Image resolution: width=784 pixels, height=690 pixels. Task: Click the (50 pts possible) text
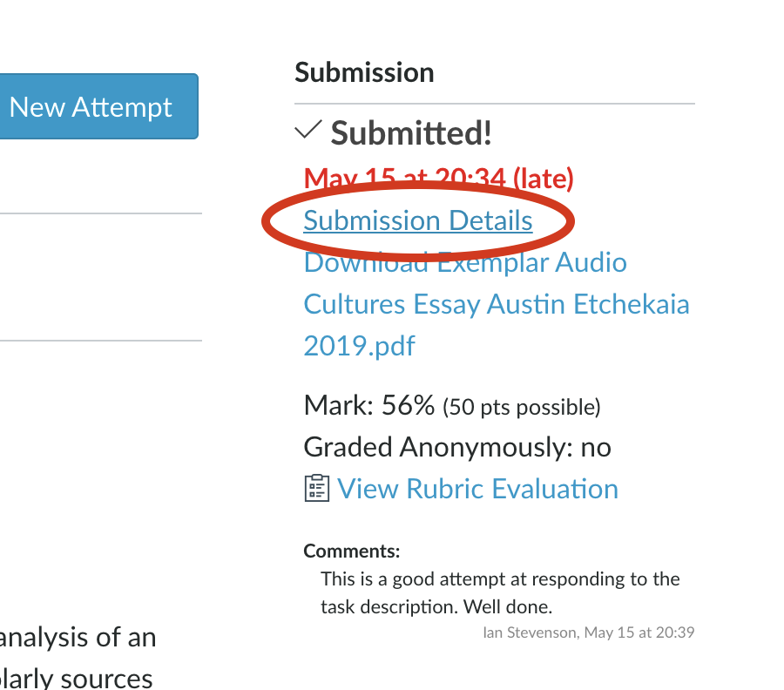click(522, 407)
